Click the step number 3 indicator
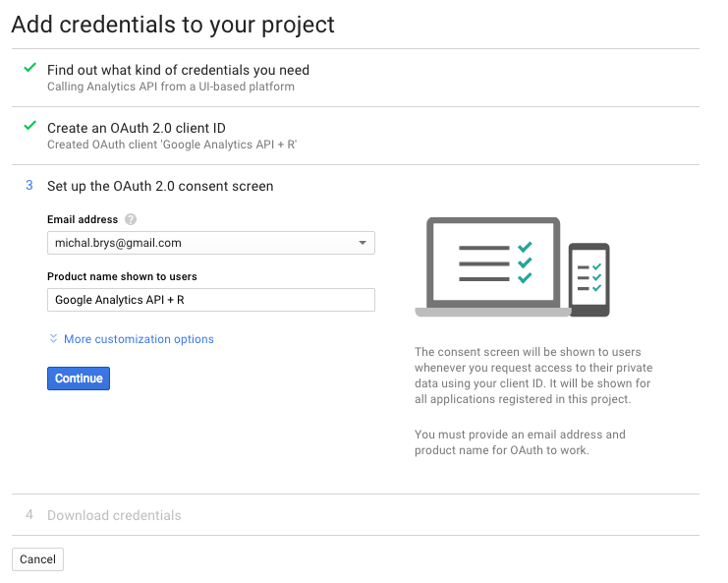 (x=29, y=186)
